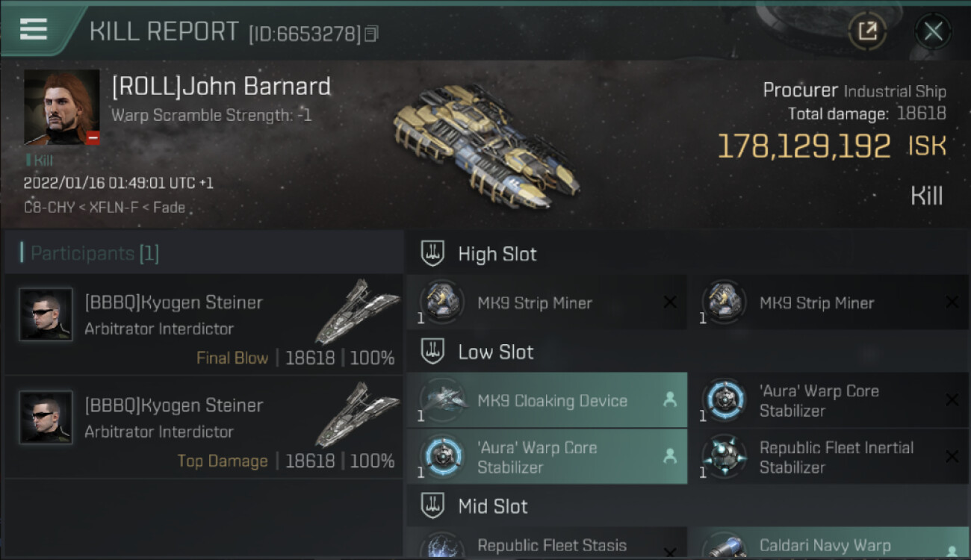The image size is (971, 560).
Task: Click the Procurer ship image
Action: 485,146
